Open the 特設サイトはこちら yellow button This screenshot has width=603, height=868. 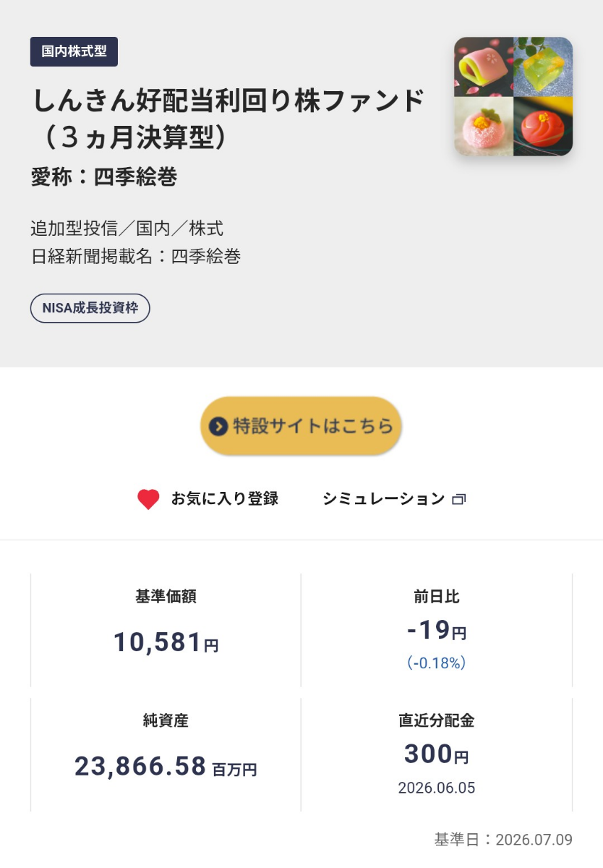[x=301, y=426]
